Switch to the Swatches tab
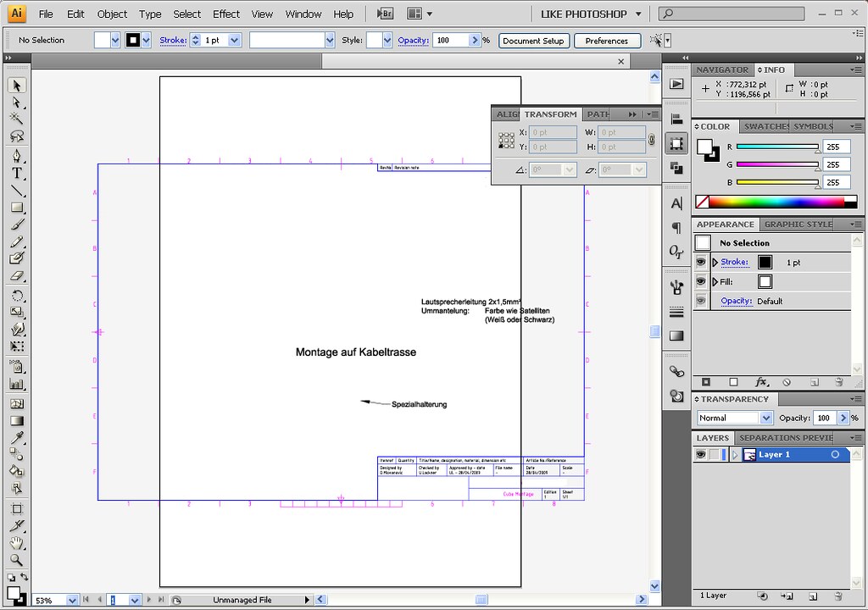 point(765,126)
